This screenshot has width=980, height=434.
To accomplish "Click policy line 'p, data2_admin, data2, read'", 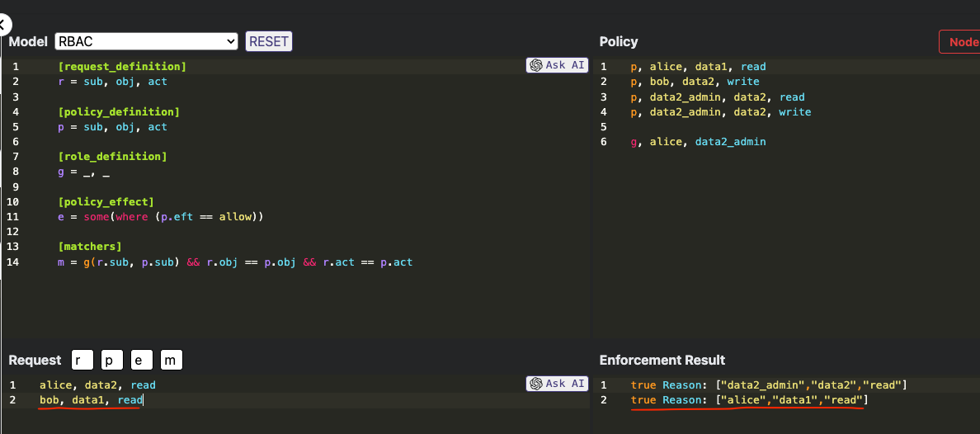I will coord(718,97).
